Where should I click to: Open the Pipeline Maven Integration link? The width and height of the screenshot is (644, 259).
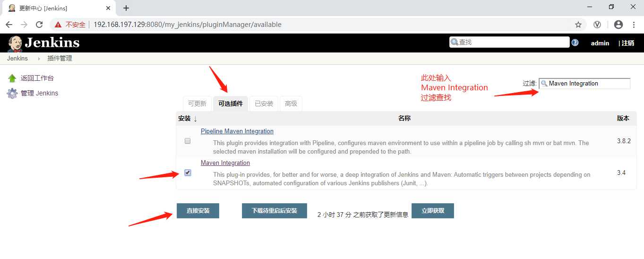click(x=237, y=131)
